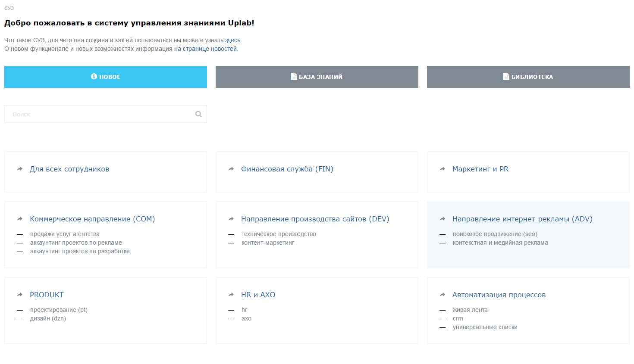The height and width of the screenshot is (364, 634).
Task: Open the PRODUKT section
Action: [47, 295]
